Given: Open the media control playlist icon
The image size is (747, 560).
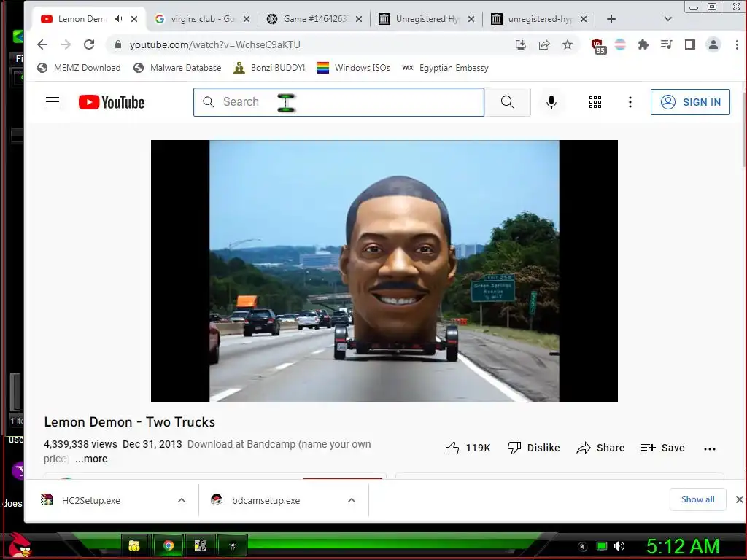Looking at the screenshot, I should (667, 44).
